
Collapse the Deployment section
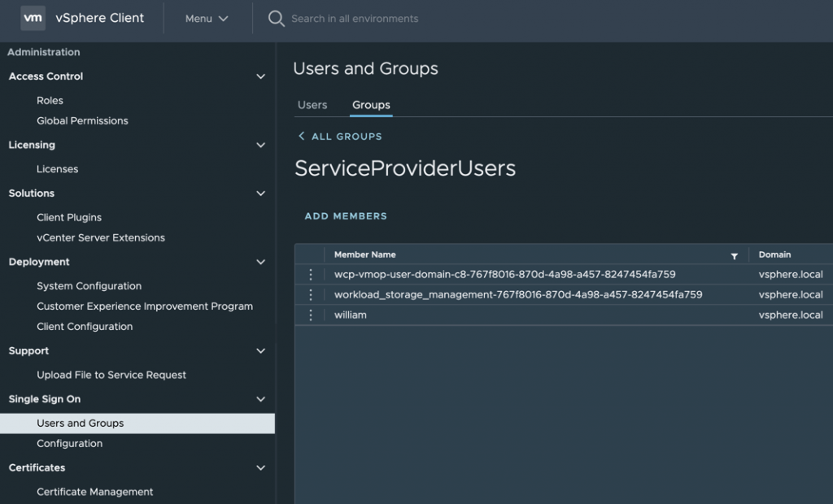pos(260,263)
